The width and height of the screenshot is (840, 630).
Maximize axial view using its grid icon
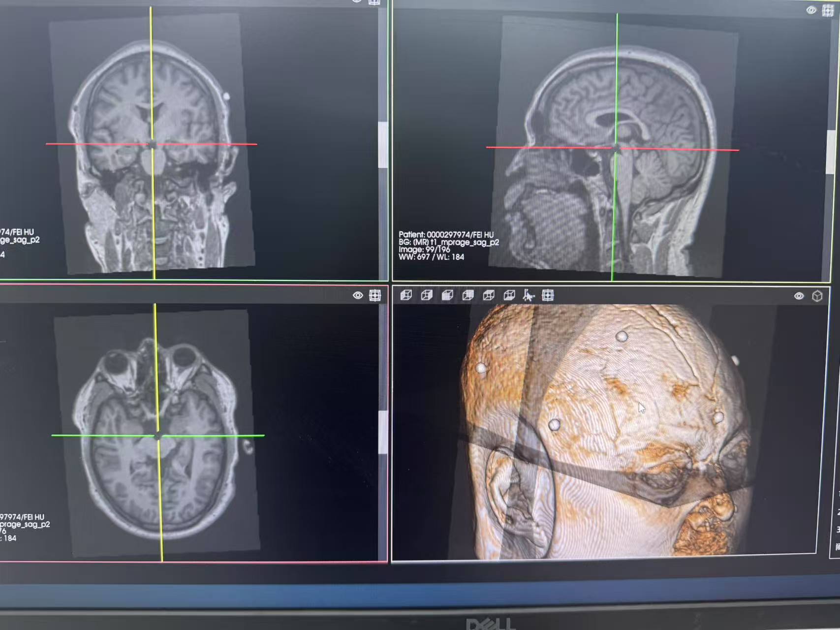(x=375, y=295)
